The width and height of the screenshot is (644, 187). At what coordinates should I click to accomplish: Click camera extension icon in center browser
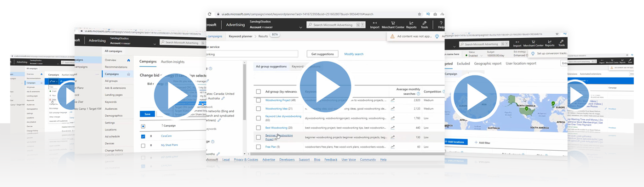[435, 14]
